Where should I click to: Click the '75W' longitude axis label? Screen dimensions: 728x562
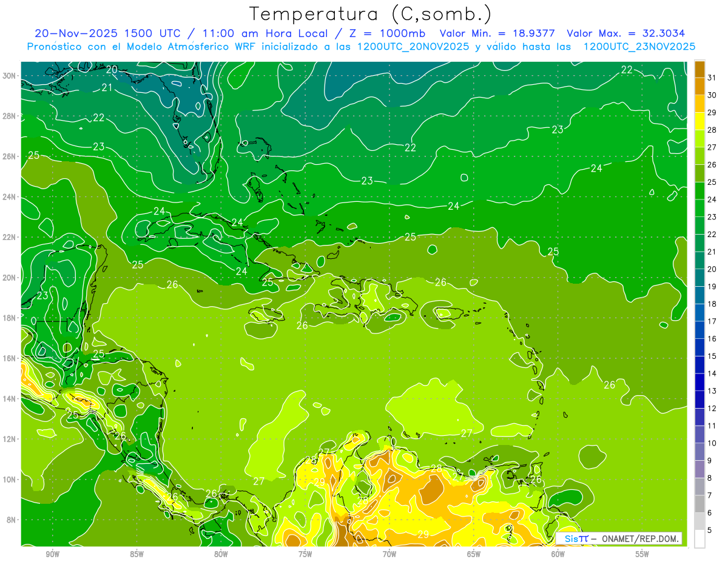[305, 554]
